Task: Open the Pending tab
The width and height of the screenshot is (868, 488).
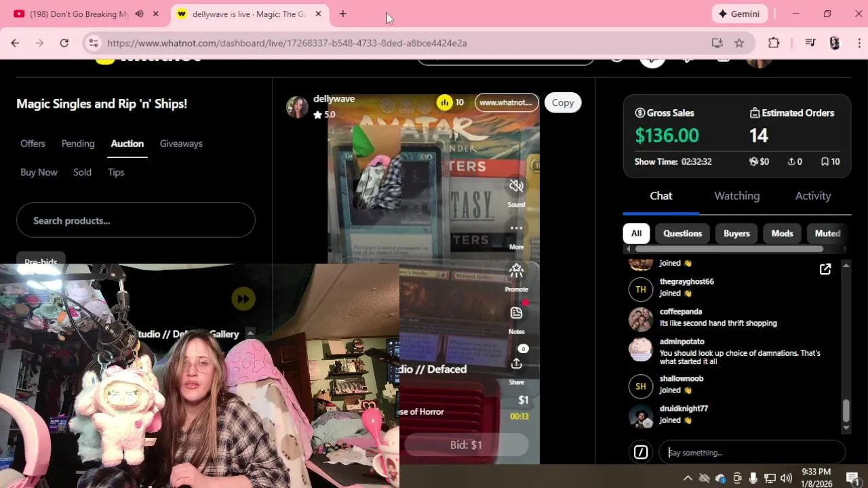Action: (78, 144)
